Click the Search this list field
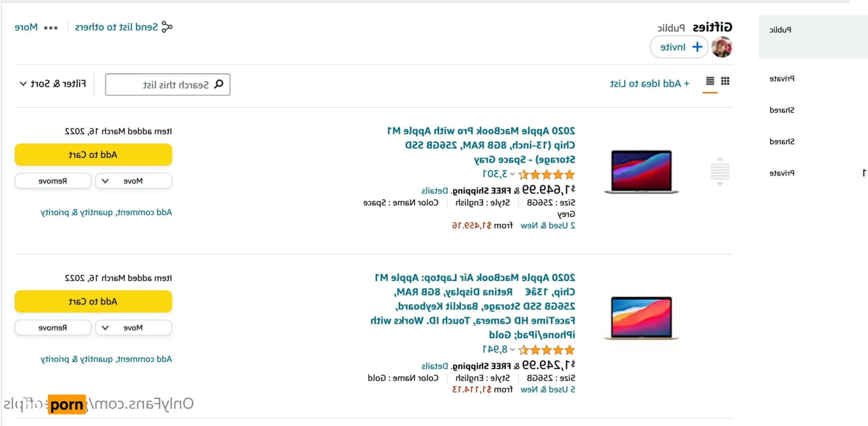Viewport: 868px width, 426px height. 168,84
